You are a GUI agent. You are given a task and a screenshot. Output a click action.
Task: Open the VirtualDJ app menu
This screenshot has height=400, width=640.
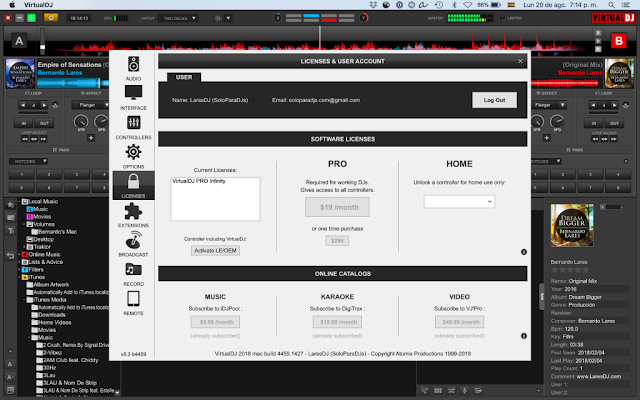tap(38, 5)
